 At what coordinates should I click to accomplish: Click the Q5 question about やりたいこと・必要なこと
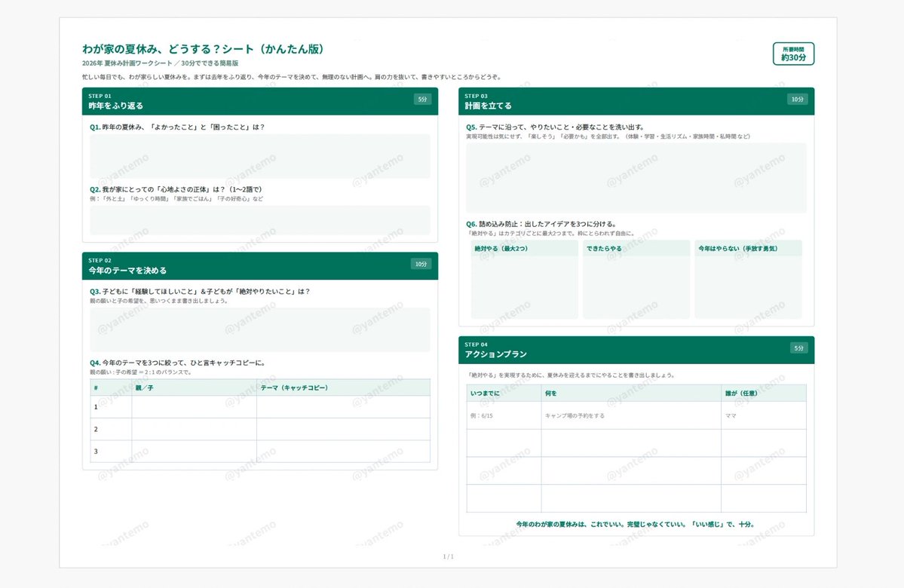pos(555,127)
